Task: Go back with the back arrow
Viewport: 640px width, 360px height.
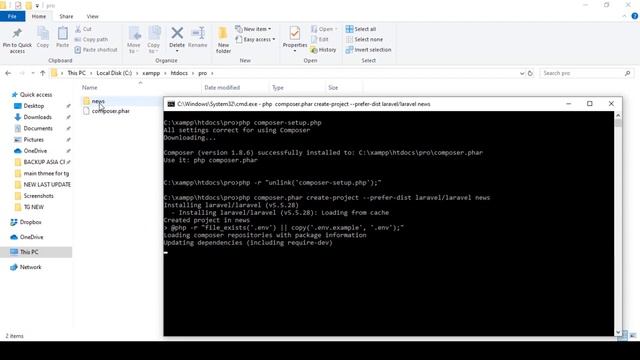Action: pyautogui.click(x=8, y=73)
